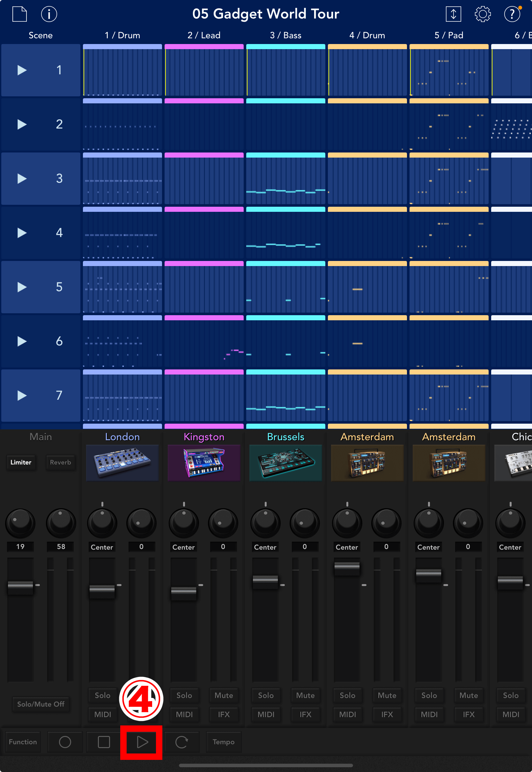Open the new document file icon
532x772 pixels.
[x=19, y=14]
